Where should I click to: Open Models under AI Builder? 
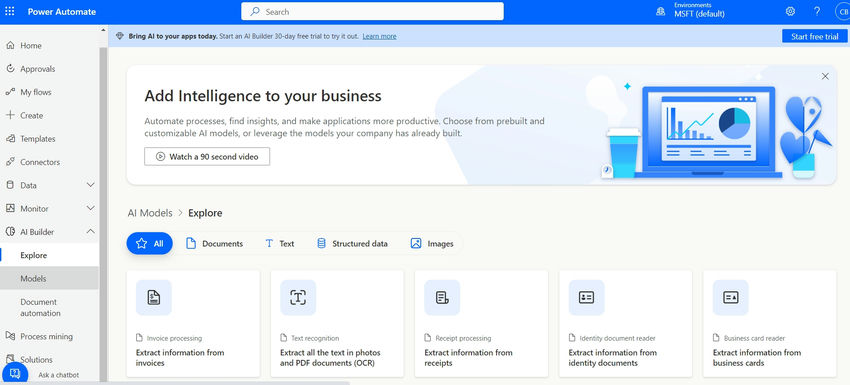point(49,278)
